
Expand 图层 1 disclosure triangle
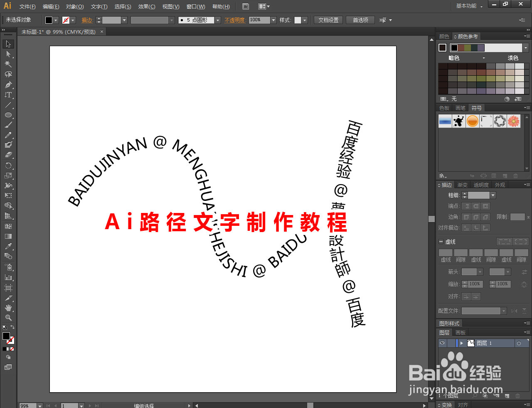[x=461, y=343]
